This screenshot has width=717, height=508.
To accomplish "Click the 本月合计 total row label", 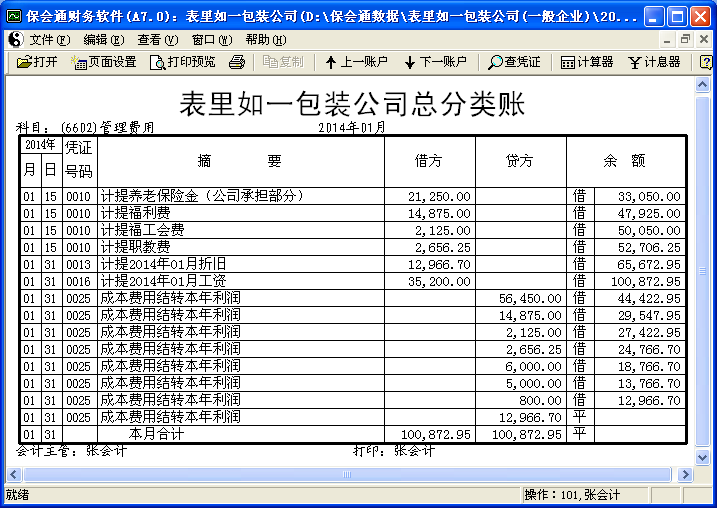I will pos(156,434).
